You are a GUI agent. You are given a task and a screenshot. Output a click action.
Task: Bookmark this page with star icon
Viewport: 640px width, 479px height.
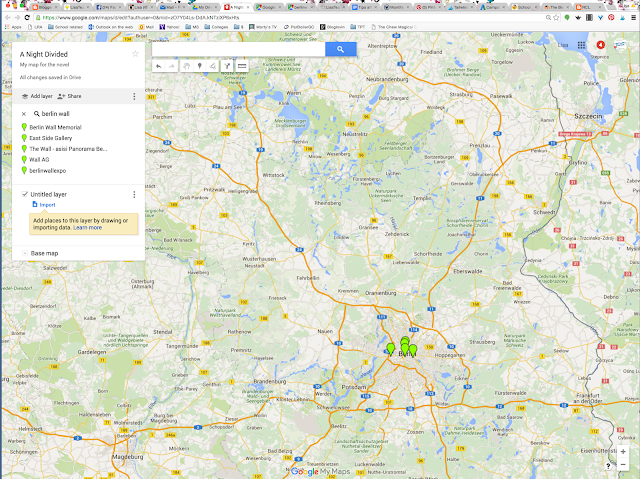pos(556,18)
